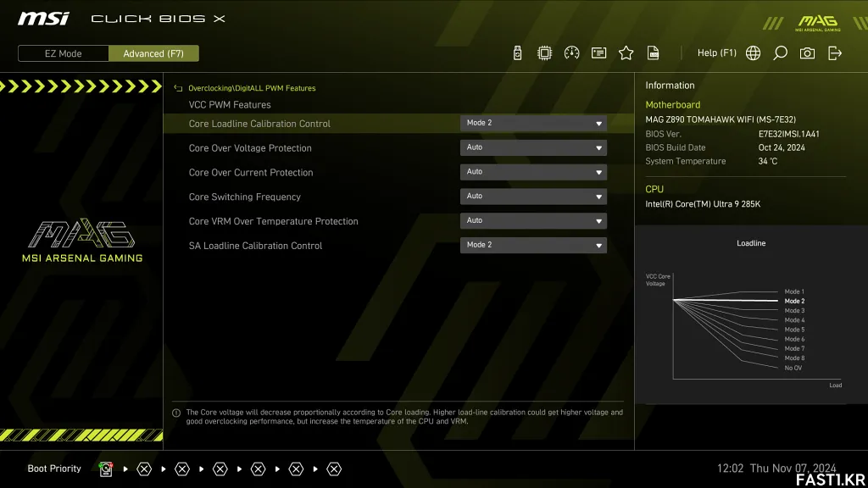Open search with the magnifier icon
The height and width of the screenshot is (488, 868).
click(x=780, y=53)
